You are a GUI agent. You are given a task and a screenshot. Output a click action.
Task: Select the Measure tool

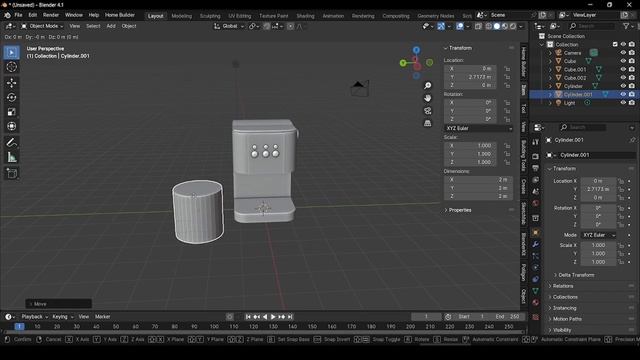11,157
